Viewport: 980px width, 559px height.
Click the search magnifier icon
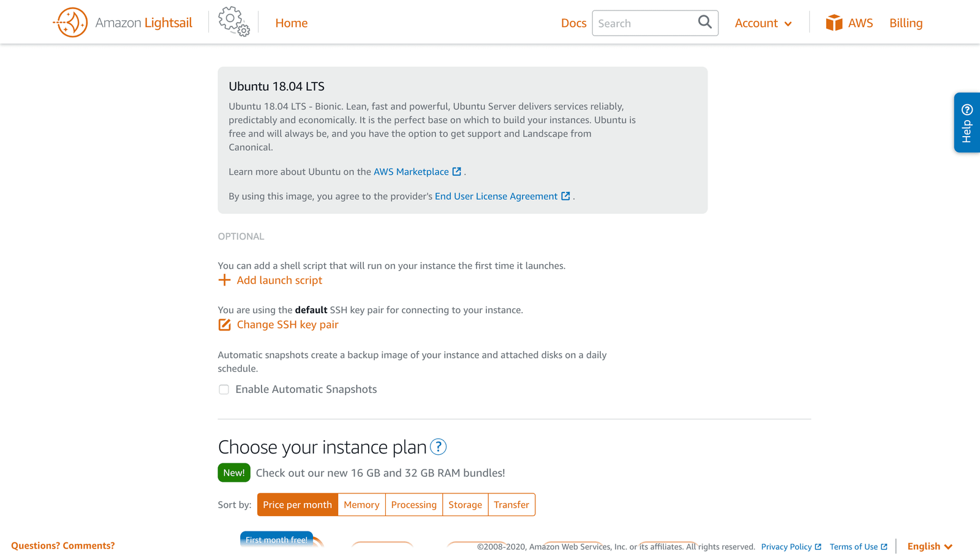point(704,23)
